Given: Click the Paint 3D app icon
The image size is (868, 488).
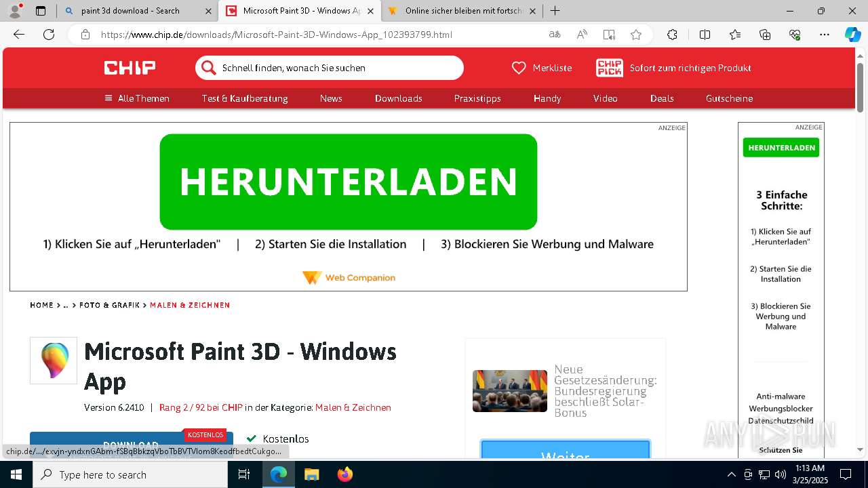Looking at the screenshot, I should [54, 361].
